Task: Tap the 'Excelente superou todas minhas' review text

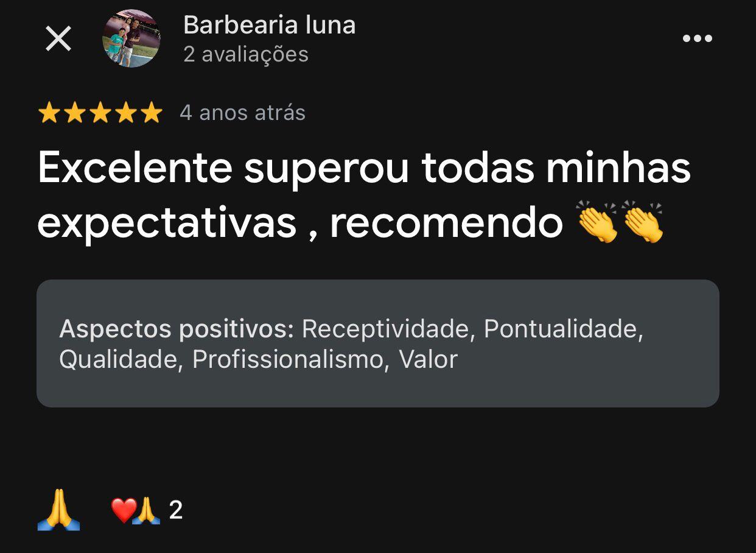Action: click(x=364, y=167)
